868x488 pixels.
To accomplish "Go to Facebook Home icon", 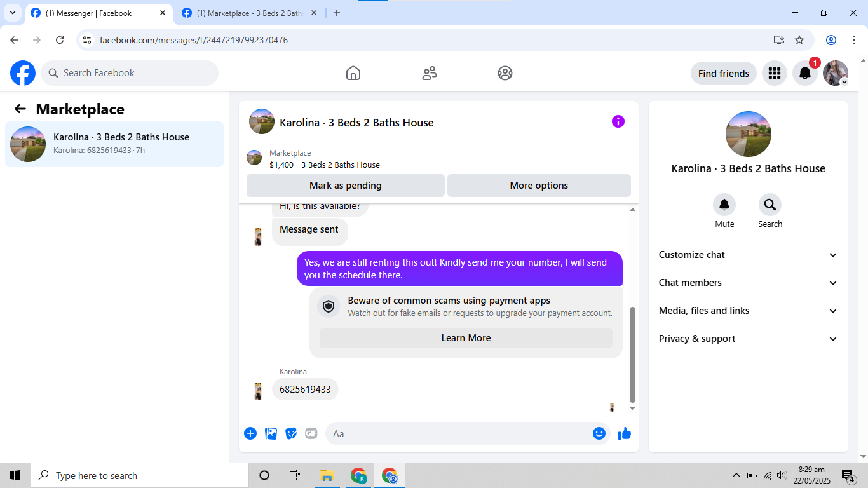I will (x=353, y=73).
